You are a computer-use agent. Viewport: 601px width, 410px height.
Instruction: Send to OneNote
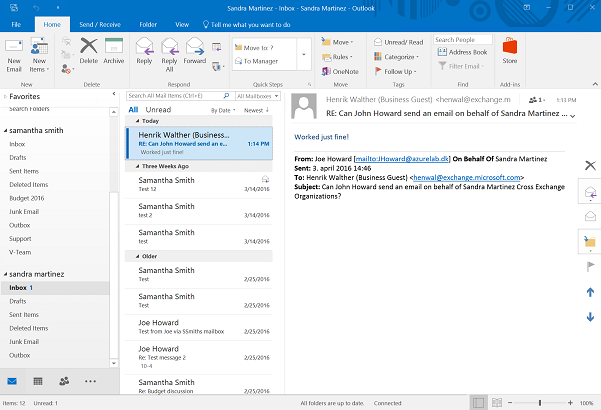click(340, 71)
